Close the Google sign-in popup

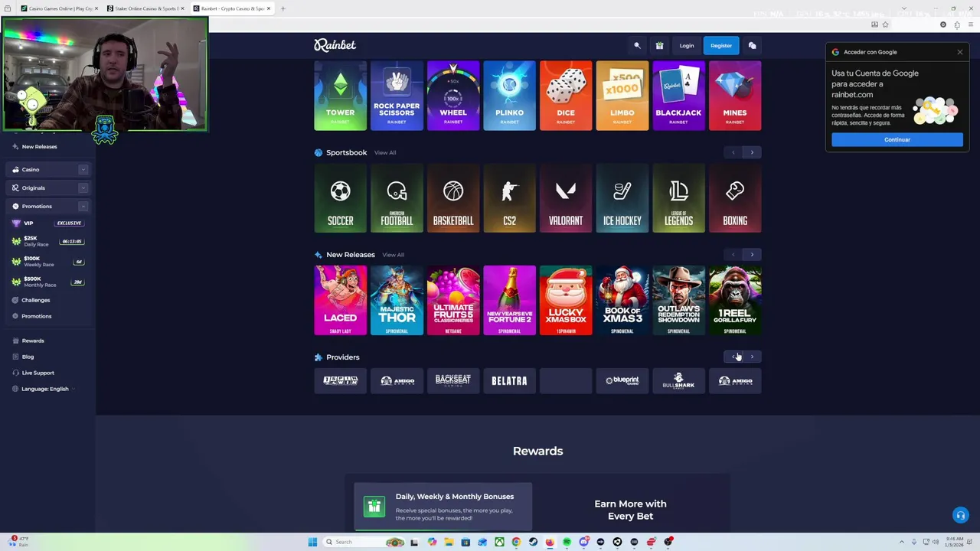960,52
